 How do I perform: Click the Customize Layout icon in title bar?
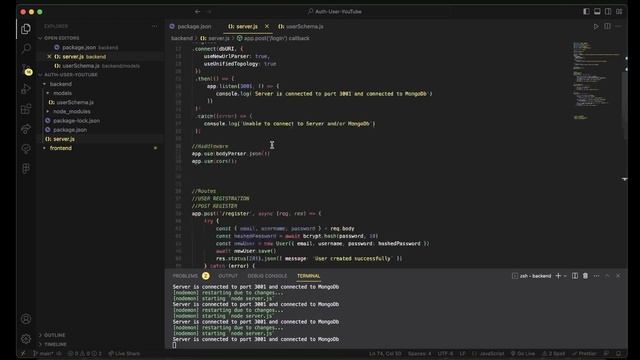click(x=619, y=11)
